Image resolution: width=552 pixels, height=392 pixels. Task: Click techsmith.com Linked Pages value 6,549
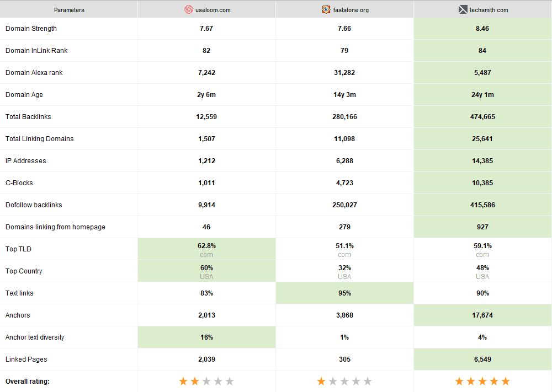(482, 359)
